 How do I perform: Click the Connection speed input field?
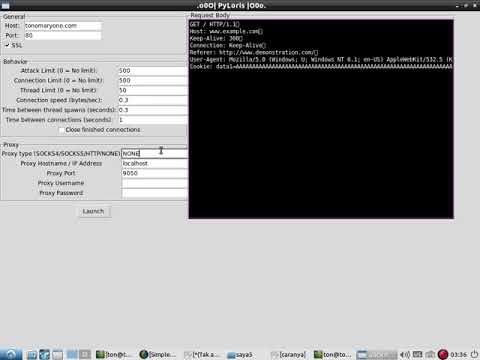tap(153, 100)
